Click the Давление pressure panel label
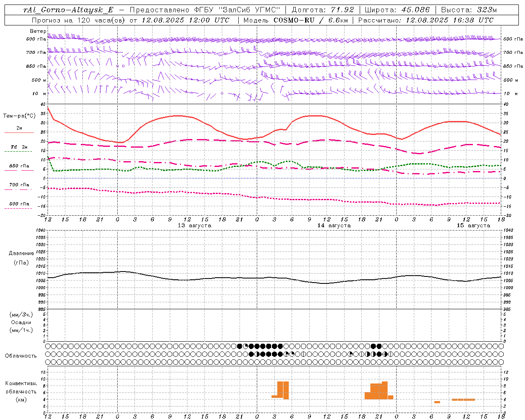Screen dimensions: 525x420 [21, 253]
